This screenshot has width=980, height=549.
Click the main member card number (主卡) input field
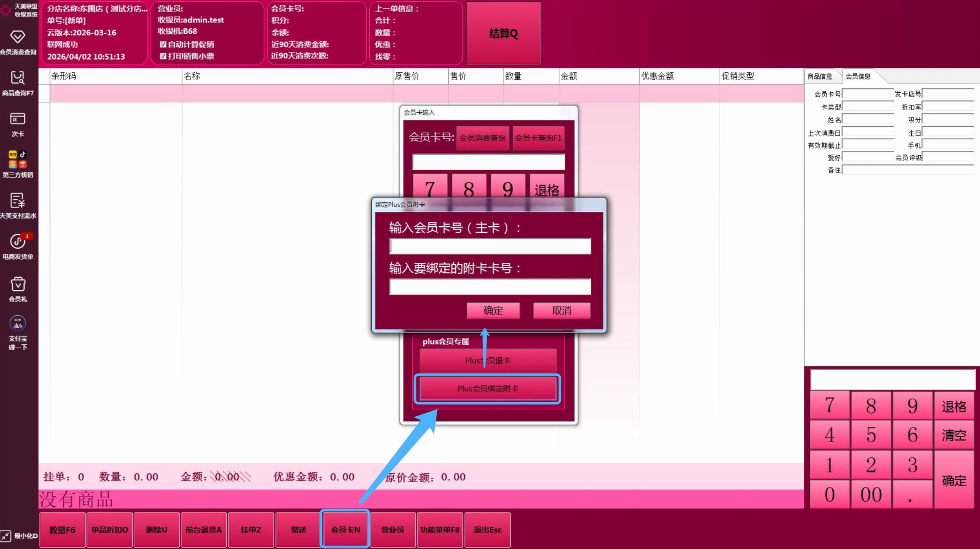[x=490, y=246]
